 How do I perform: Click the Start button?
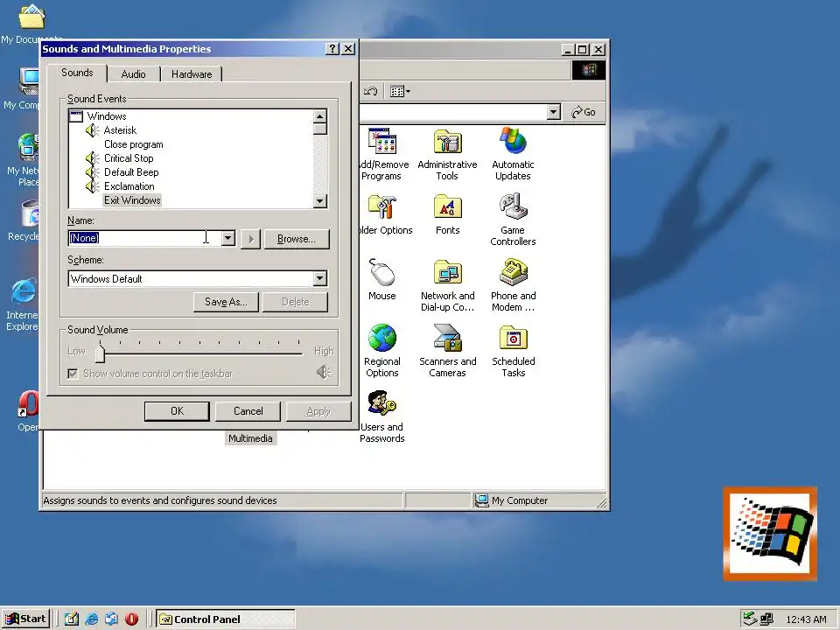pyautogui.click(x=25, y=619)
